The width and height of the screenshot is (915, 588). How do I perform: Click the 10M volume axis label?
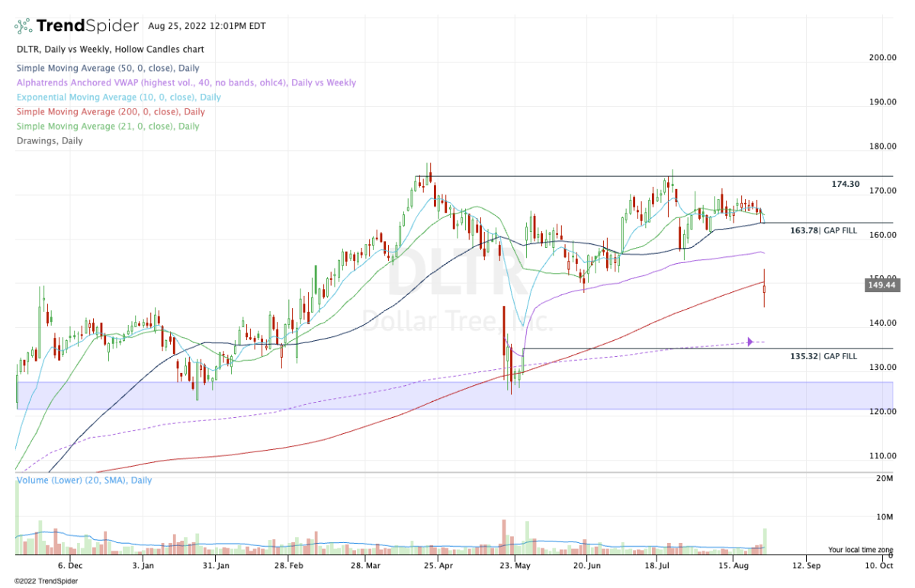pos(884,516)
